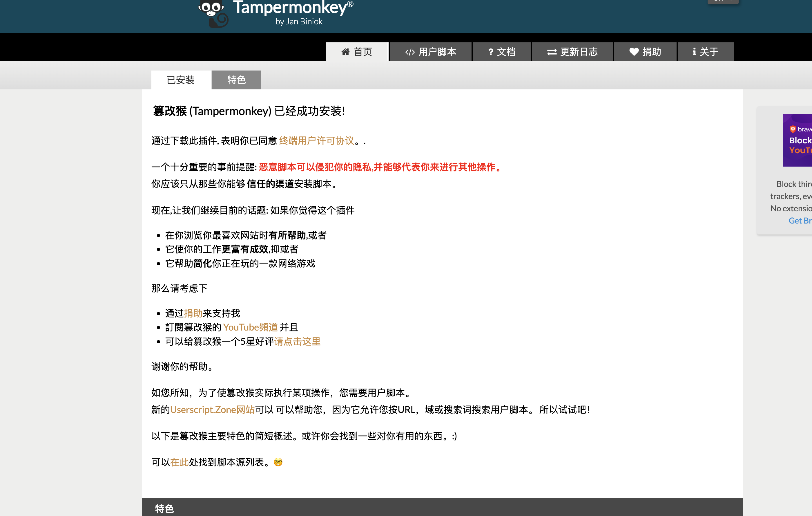Open documentation via the question mark icon
The height and width of the screenshot is (516, 812).
pos(491,52)
